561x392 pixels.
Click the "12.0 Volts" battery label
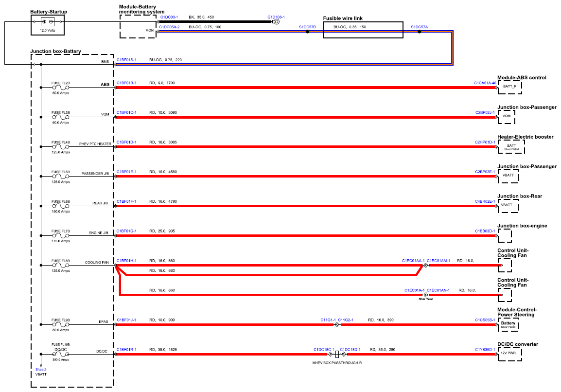[x=48, y=31]
